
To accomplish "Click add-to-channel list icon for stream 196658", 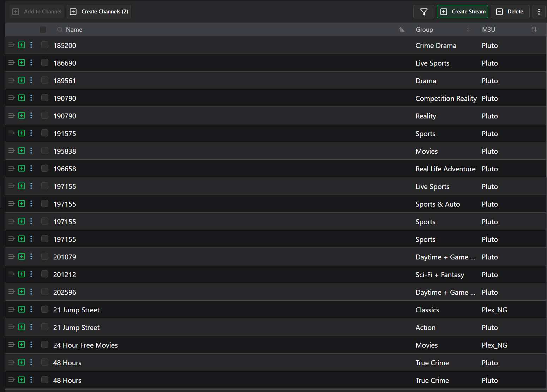I will (11, 169).
